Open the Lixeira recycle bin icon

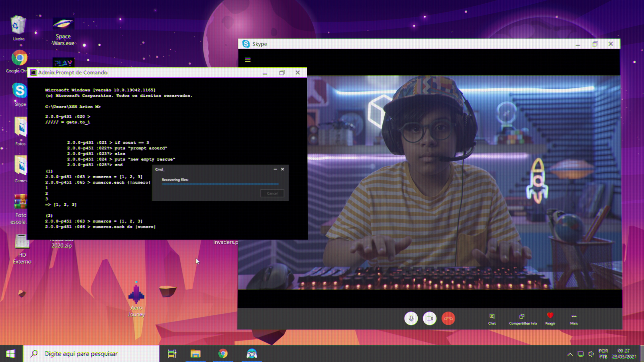pos(18,28)
